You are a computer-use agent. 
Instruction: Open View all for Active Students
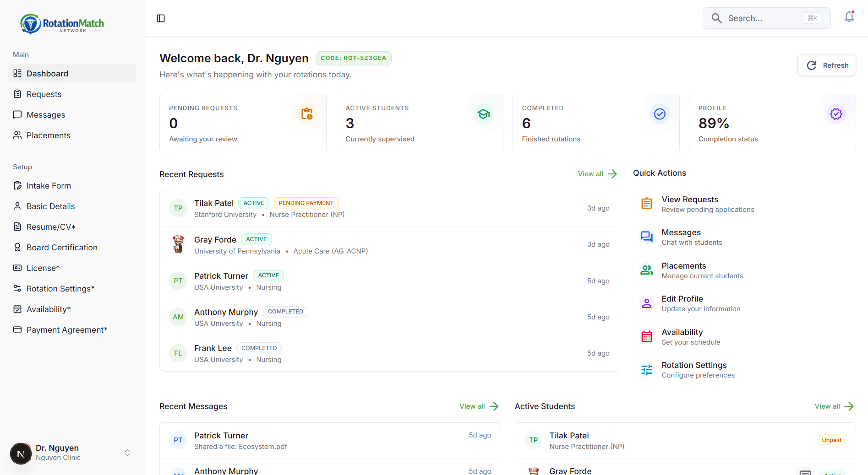(x=833, y=406)
